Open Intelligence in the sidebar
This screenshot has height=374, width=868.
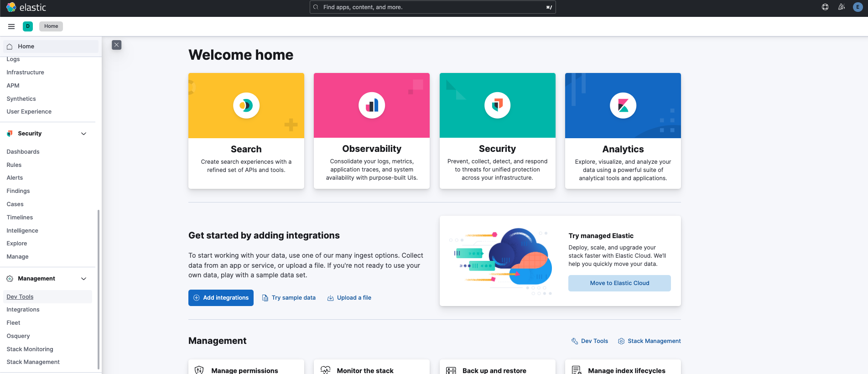[22, 231]
